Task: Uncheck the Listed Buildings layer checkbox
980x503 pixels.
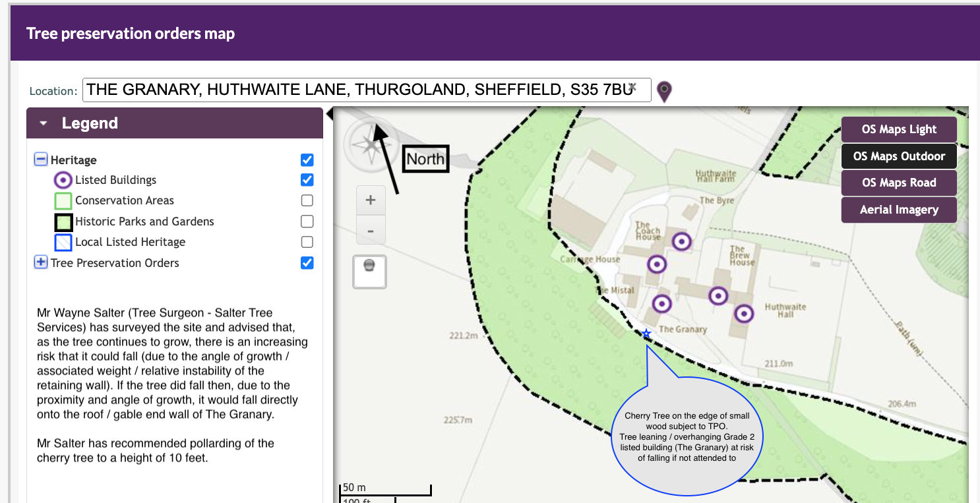Action: [x=307, y=180]
